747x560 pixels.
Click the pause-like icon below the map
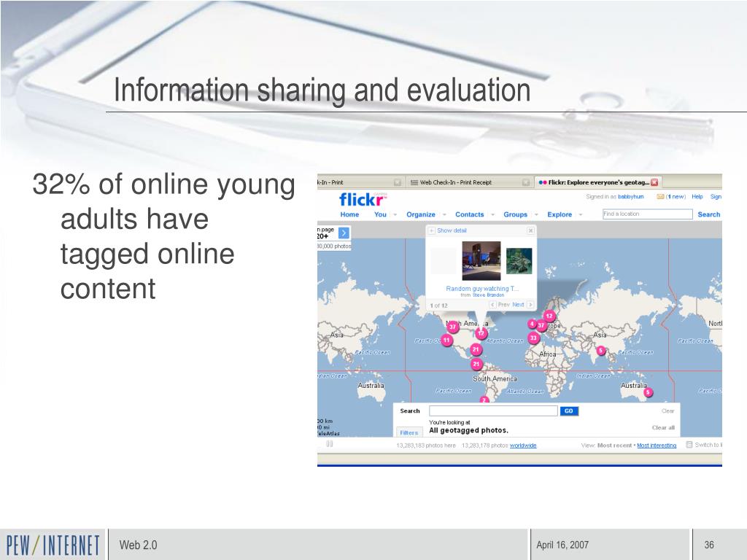click(329, 444)
